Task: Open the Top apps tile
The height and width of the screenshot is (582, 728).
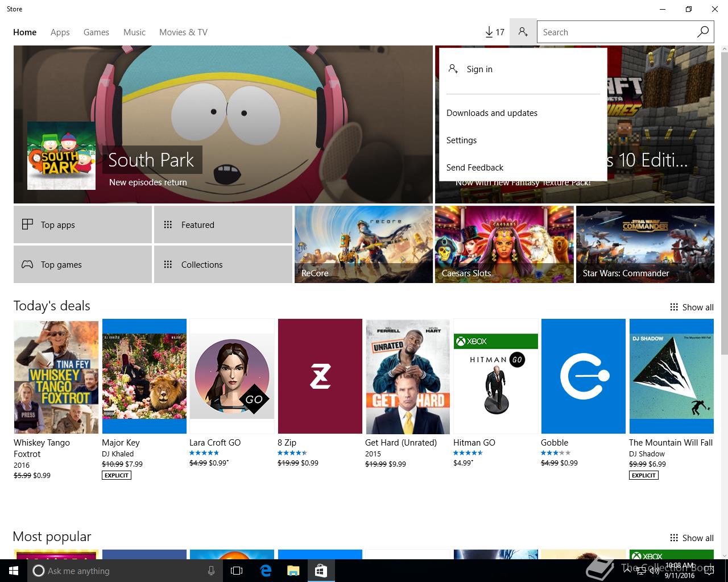Action: (x=82, y=225)
